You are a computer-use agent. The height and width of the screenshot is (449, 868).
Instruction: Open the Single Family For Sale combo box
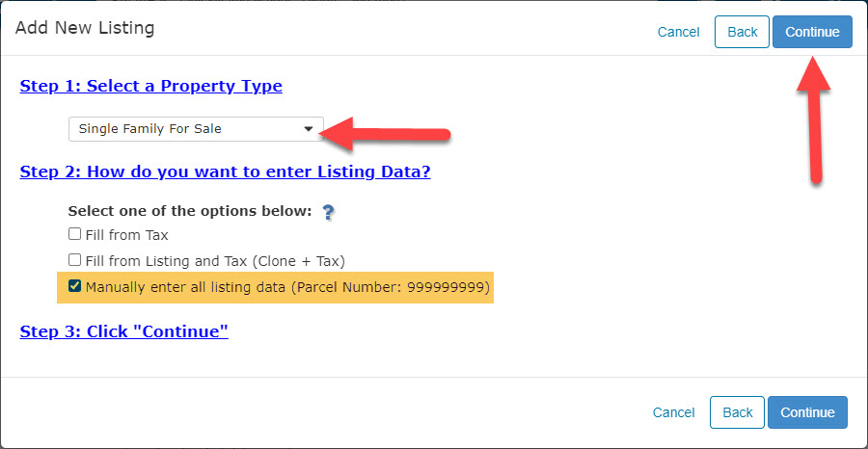(x=196, y=129)
